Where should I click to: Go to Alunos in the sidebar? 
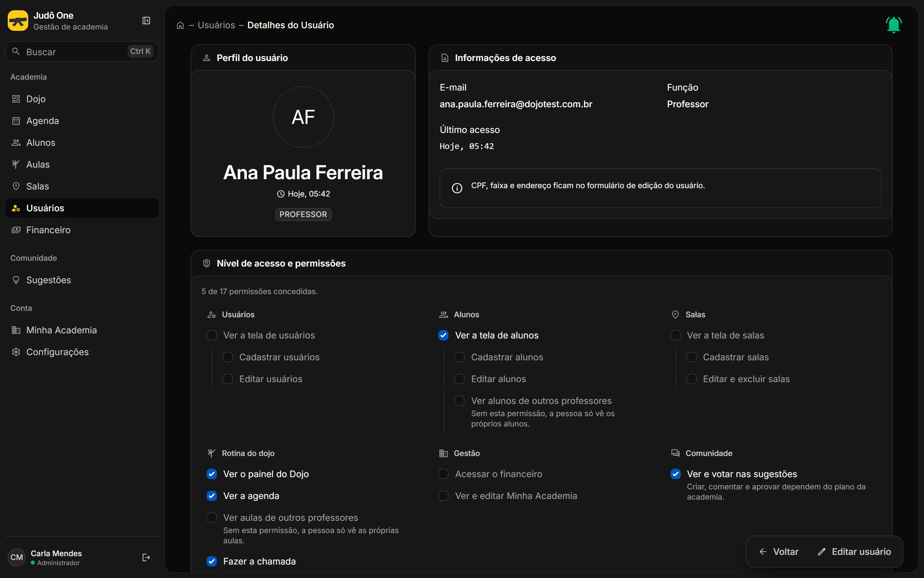pos(82,143)
